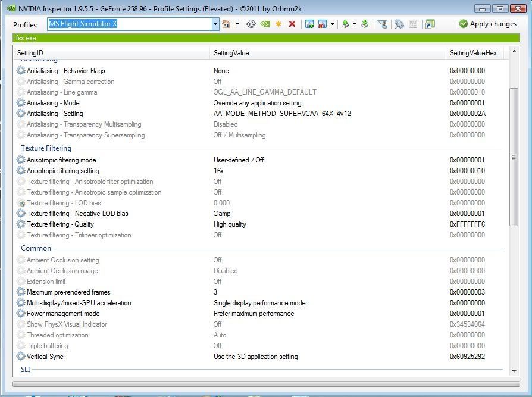Screen dimensions: 532x397
Task: Click the red X delete profile icon
Action: [x=292, y=24]
